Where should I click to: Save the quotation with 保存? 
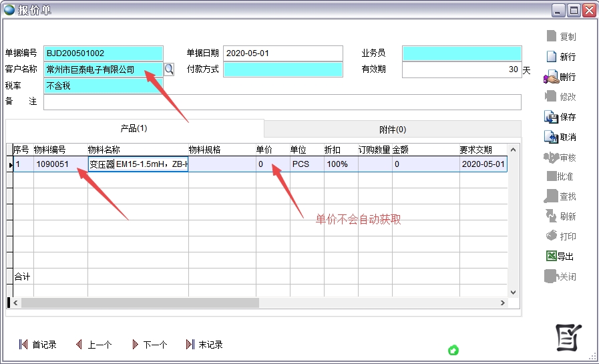552,117
